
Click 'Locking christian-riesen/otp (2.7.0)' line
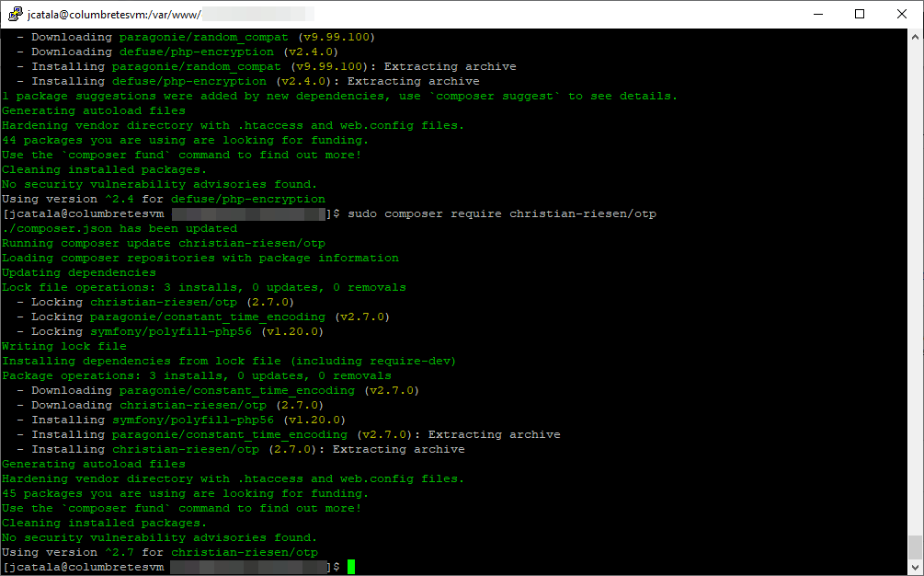[155, 303]
